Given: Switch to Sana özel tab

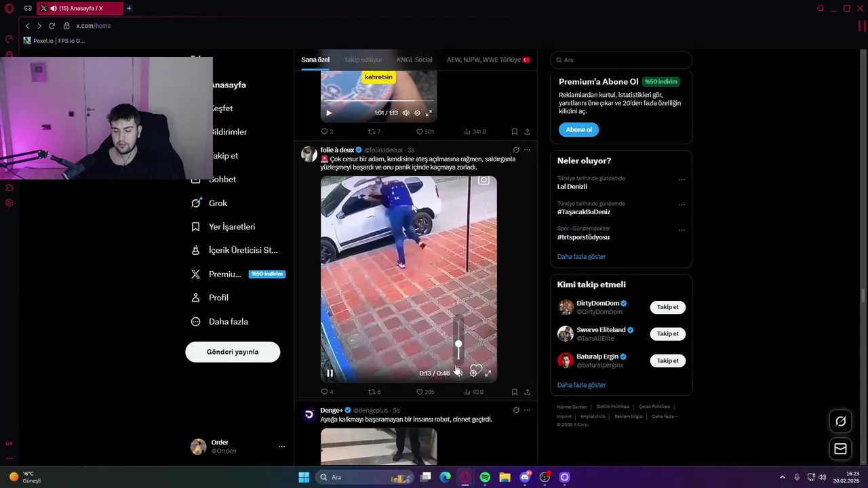Looking at the screenshot, I should pyautogui.click(x=315, y=60).
